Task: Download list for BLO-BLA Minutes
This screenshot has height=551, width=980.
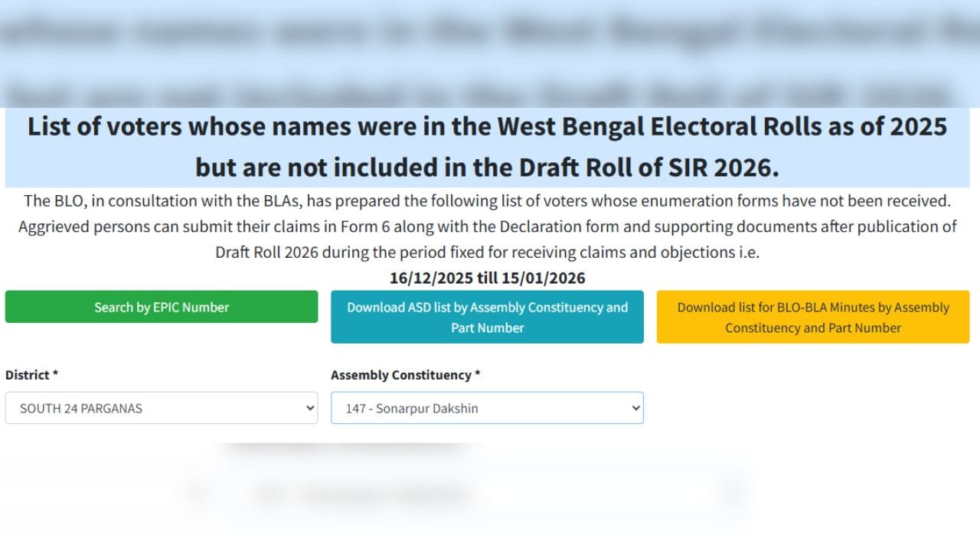Action: [813, 317]
